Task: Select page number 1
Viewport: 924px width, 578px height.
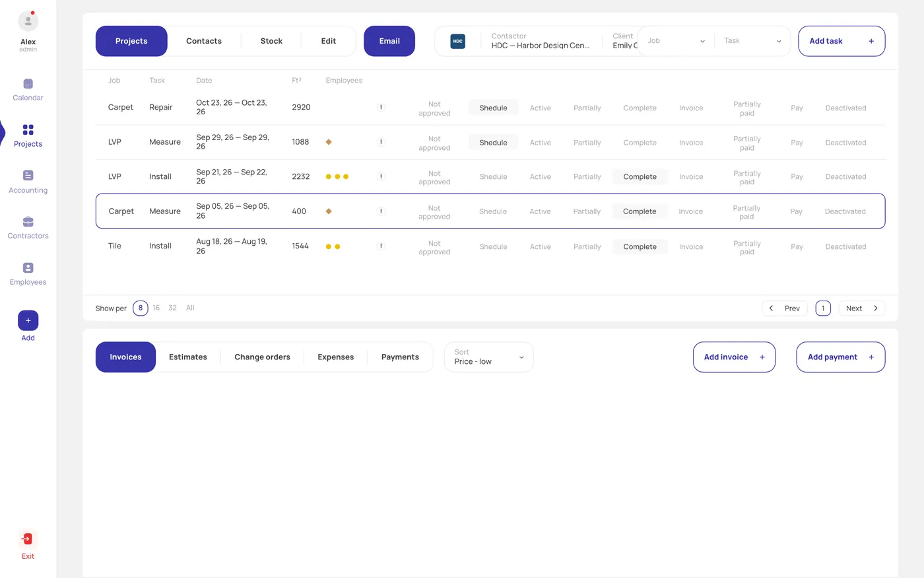Action: [823, 308]
